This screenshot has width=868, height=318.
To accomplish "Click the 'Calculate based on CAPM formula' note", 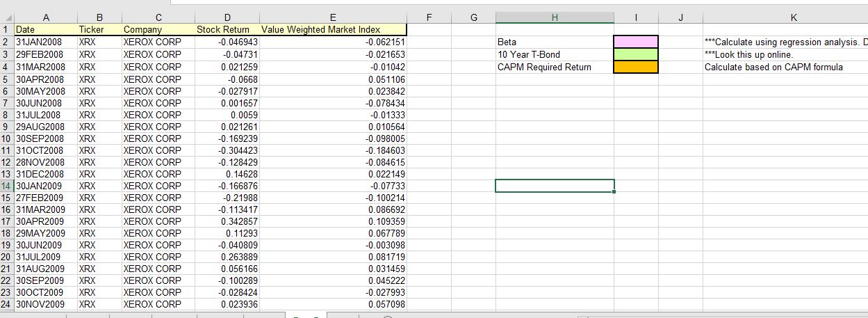I will pyautogui.click(x=773, y=67).
